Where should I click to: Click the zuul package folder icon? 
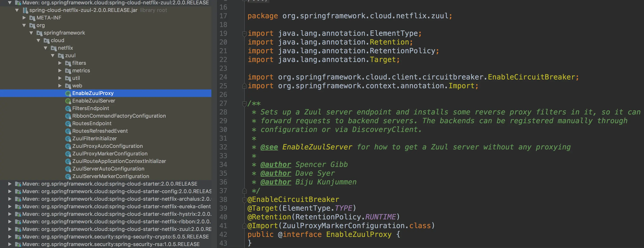(x=61, y=55)
